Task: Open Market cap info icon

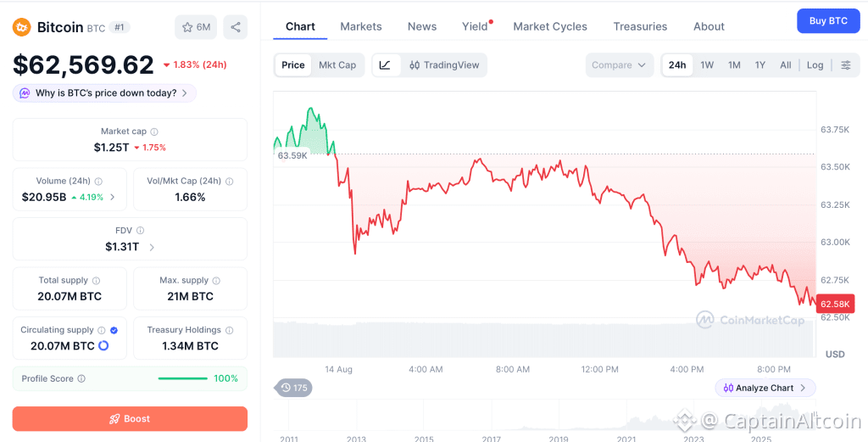Action: (x=154, y=131)
